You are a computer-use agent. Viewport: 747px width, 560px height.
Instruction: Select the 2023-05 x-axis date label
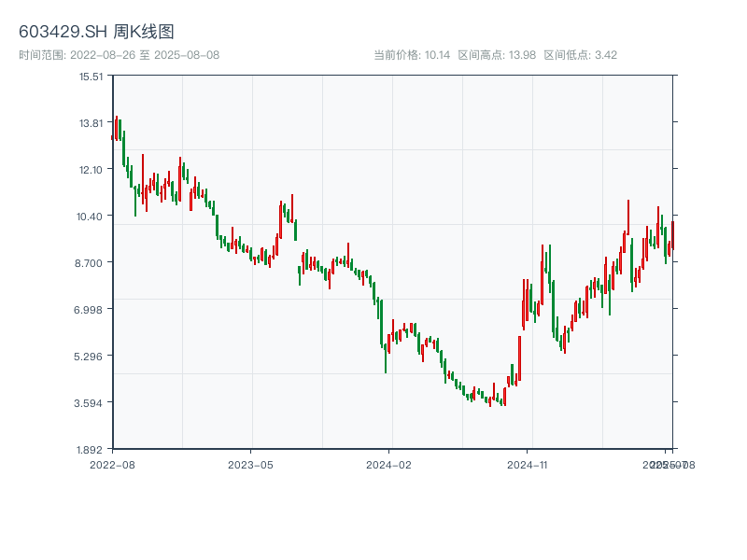(250, 464)
